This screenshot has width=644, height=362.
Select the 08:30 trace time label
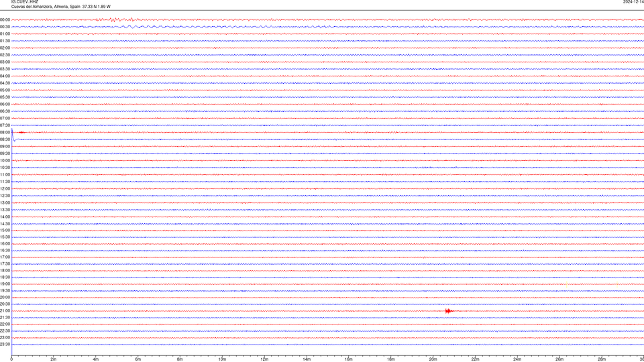(x=5, y=139)
